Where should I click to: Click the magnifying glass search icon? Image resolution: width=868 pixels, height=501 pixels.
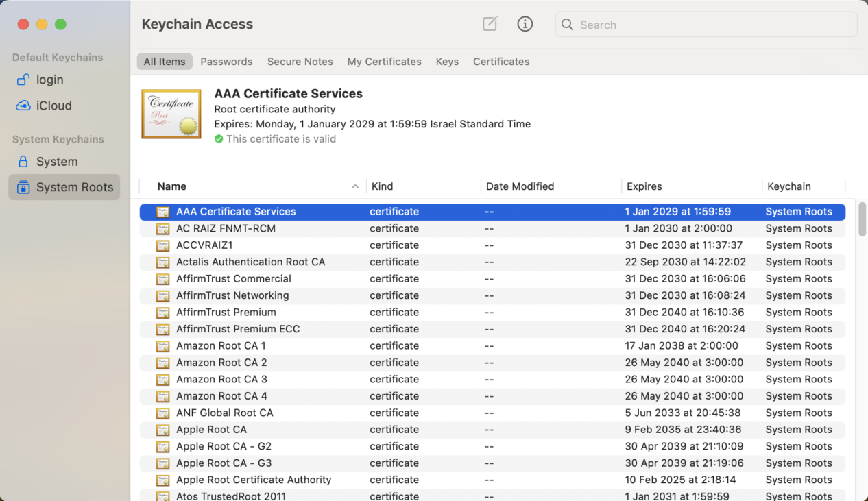567,25
